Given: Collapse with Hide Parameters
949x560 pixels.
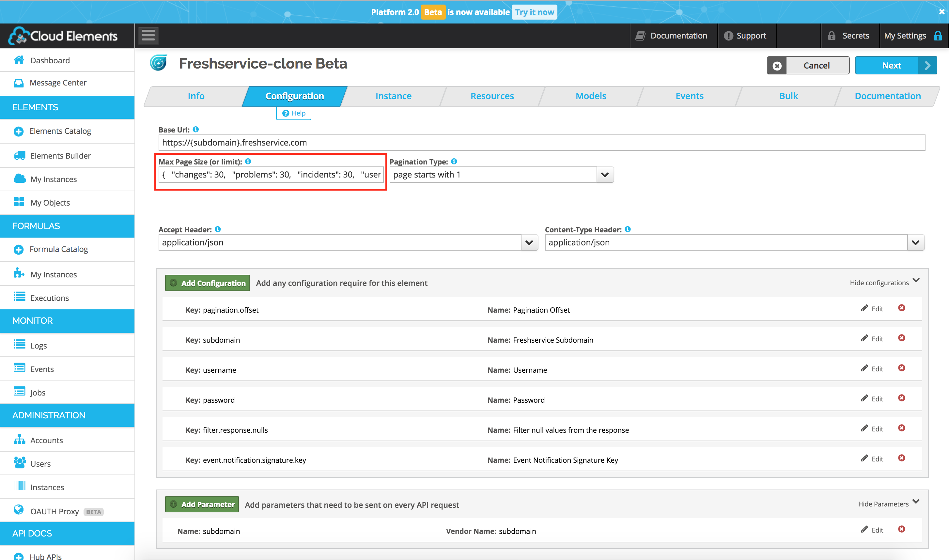Looking at the screenshot, I should pyautogui.click(x=889, y=504).
